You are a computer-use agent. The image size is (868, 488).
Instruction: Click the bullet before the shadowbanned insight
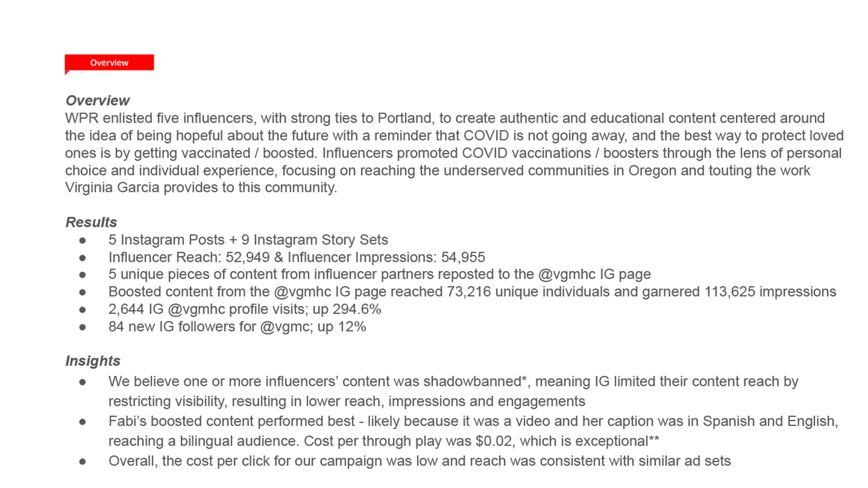point(83,382)
